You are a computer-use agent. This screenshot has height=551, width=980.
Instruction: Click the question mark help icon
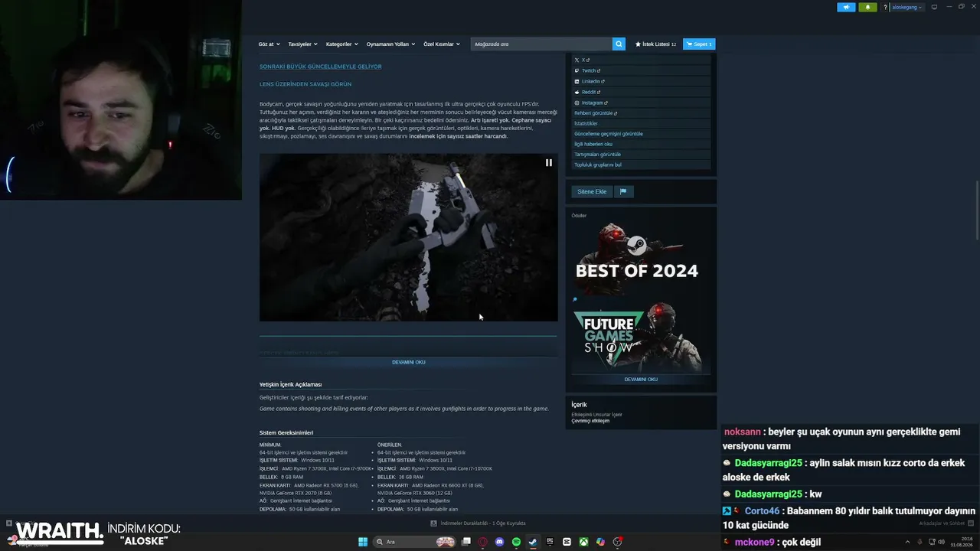tap(885, 7)
